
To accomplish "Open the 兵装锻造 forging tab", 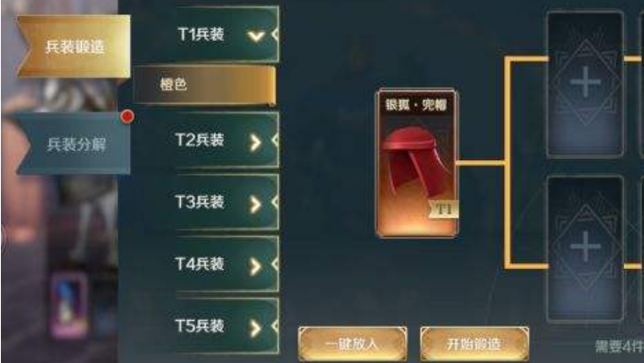I will click(x=74, y=47).
